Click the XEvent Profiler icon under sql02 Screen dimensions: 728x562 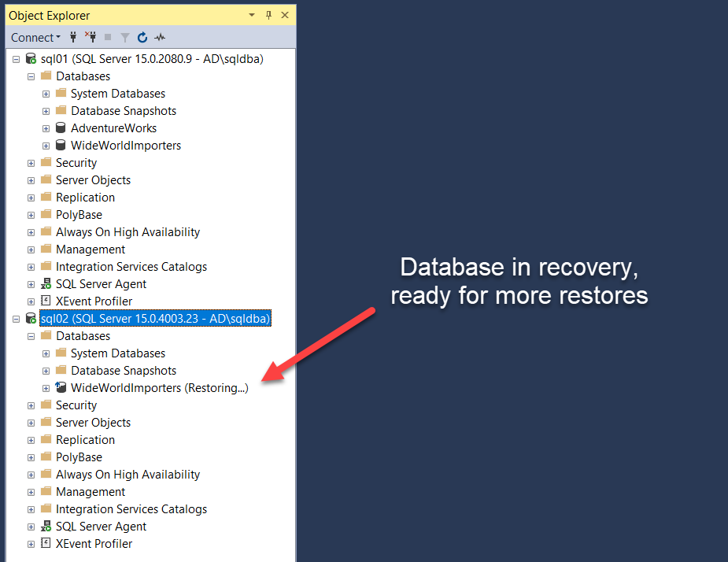coord(46,543)
